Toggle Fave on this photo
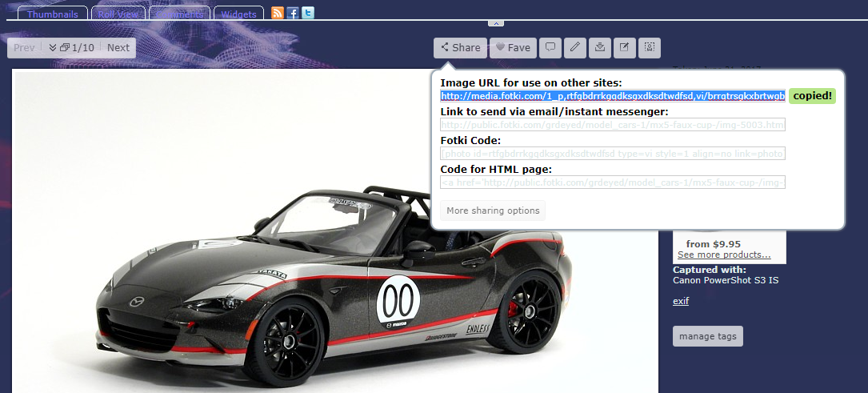 [512, 48]
